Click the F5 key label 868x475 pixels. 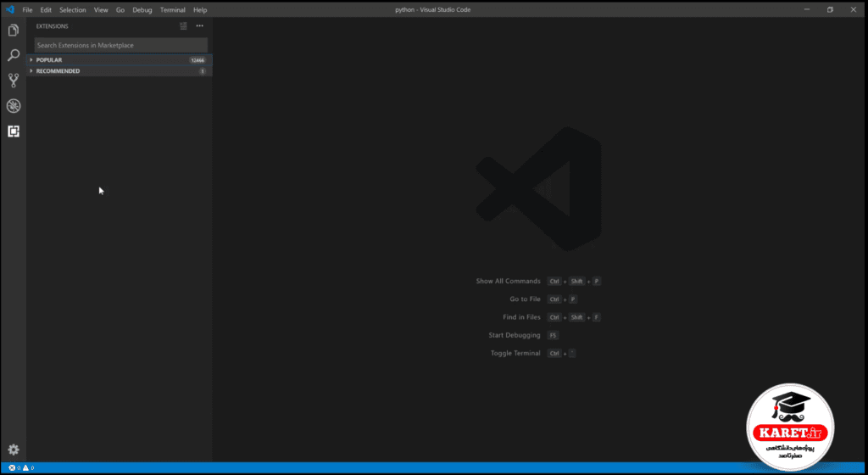click(553, 336)
